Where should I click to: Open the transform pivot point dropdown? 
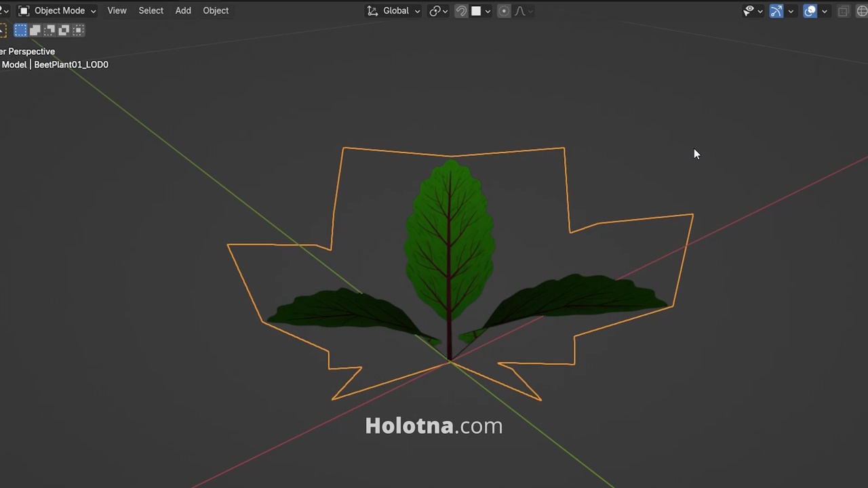[438, 11]
